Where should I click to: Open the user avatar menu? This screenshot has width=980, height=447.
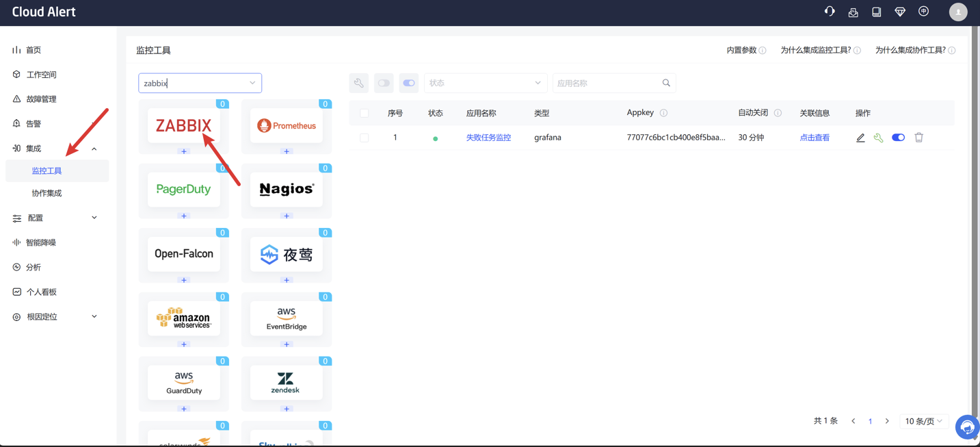click(x=958, y=12)
